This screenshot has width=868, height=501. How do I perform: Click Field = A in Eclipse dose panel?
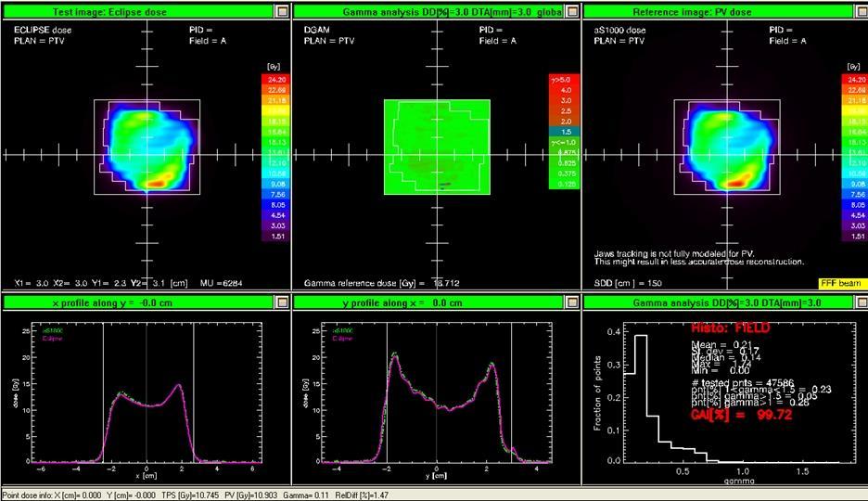(208, 41)
